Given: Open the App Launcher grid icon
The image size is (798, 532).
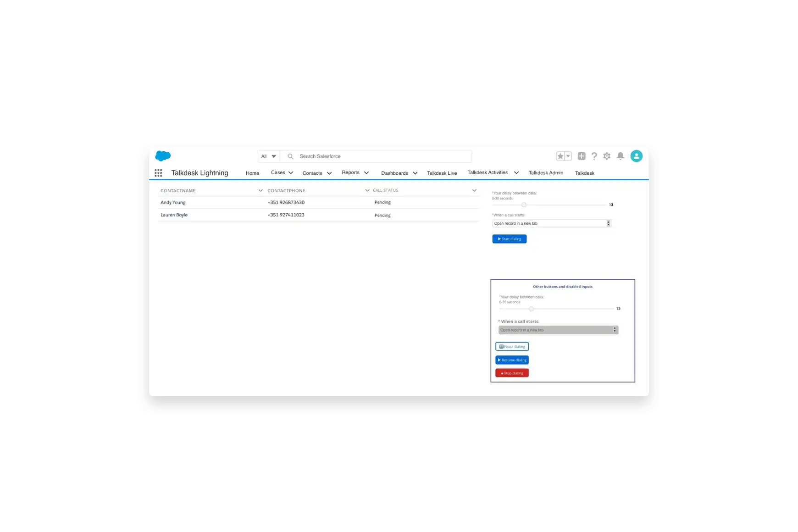Looking at the screenshot, I should coord(158,173).
